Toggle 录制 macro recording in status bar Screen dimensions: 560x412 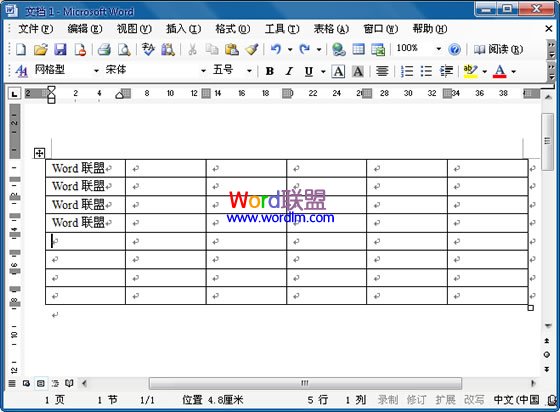tap(388, 400)
